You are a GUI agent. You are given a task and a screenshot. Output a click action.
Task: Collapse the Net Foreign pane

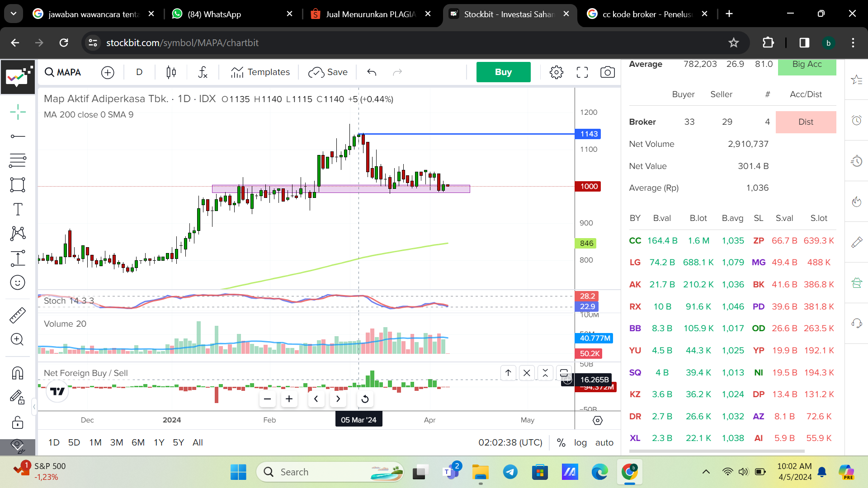545,373
